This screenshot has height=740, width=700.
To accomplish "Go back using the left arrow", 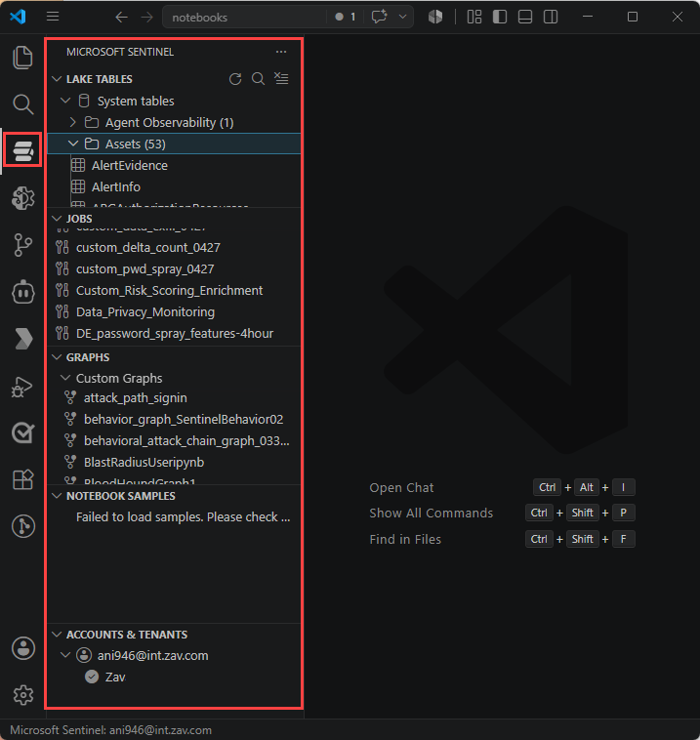I will (x=121, y=18).
